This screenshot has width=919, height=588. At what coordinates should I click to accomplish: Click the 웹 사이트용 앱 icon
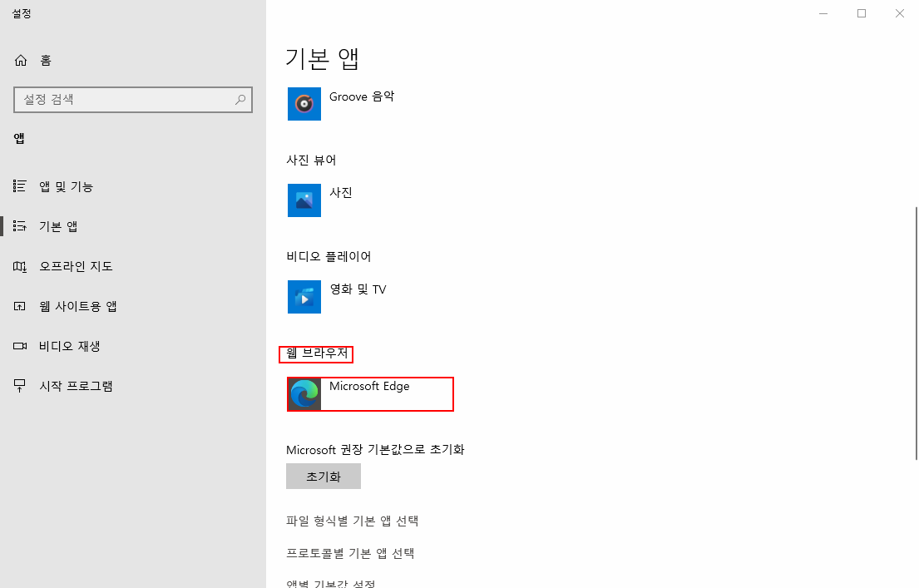[x=19, y=306]
